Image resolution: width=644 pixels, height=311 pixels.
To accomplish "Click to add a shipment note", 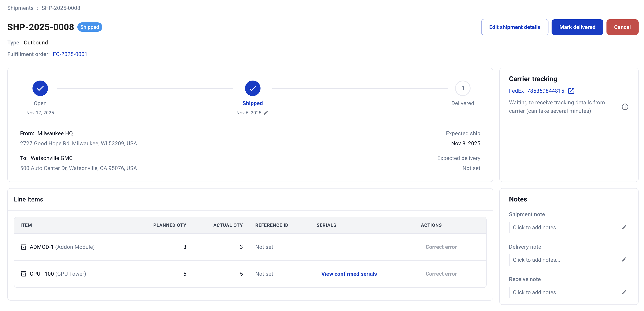I will [536, 227].
